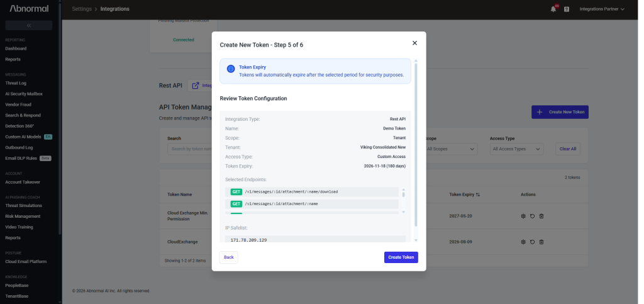Open the notifications bell

[x=553, y=9]
